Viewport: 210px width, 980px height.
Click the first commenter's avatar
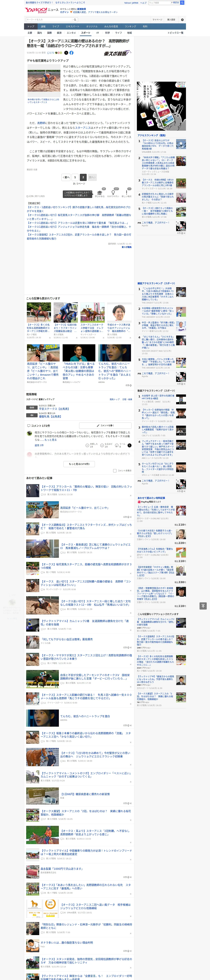pyautogui.click(x=29, y=433)
